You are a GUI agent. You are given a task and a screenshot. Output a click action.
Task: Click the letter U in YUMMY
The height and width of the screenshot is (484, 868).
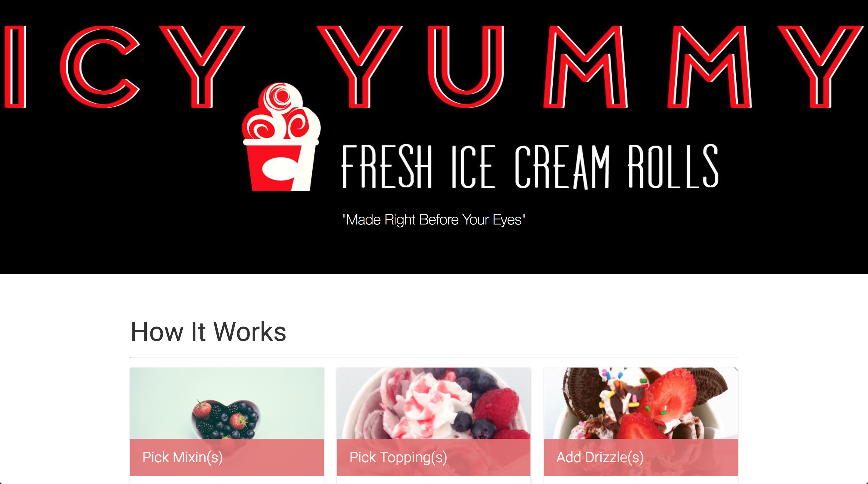(466, 66)
